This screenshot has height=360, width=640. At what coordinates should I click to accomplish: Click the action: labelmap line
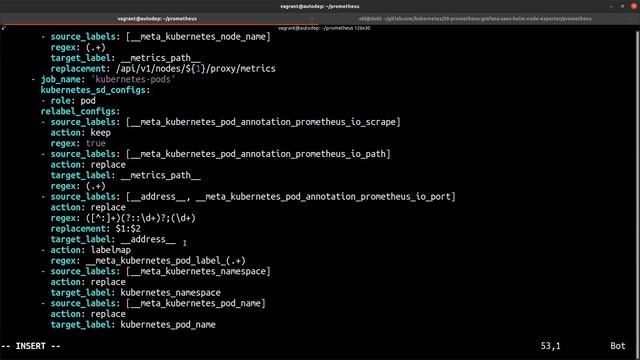[86, 250]
